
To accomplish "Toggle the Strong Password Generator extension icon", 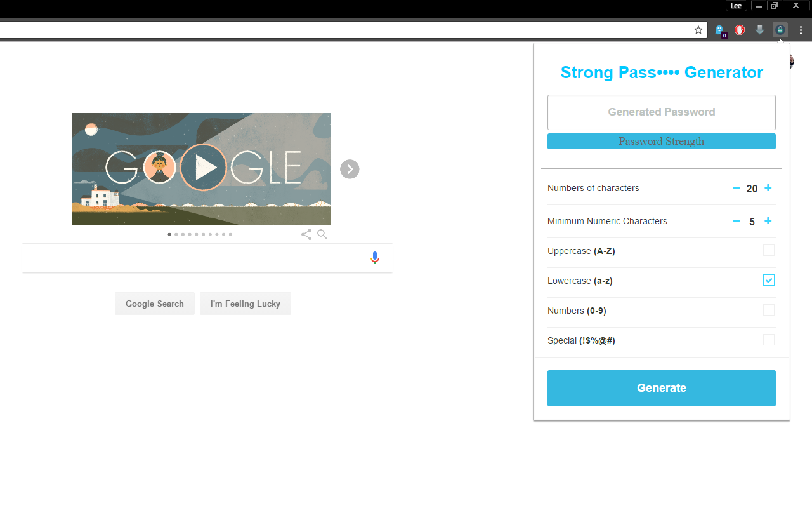I will (x=780, y=30).
